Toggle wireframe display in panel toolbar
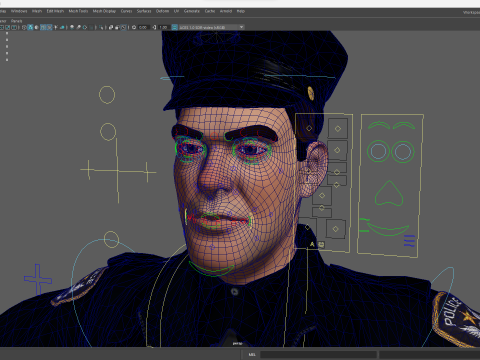 point(24,27)
